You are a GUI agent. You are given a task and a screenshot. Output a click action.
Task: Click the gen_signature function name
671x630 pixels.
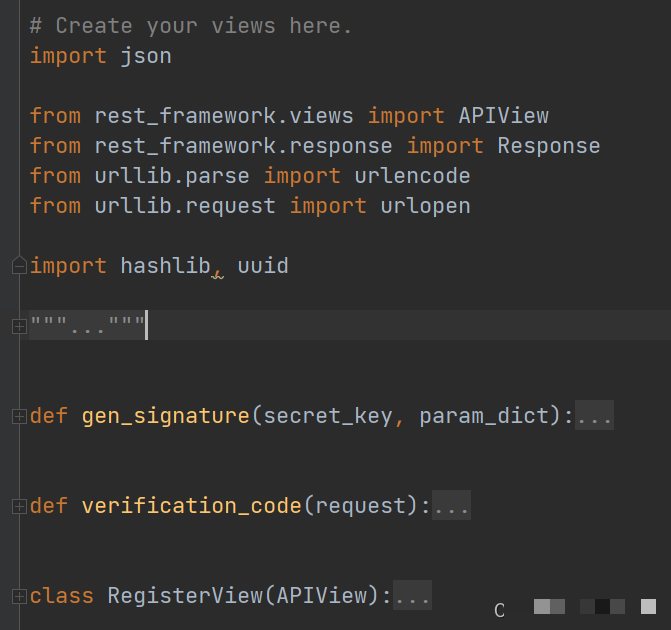[165, 416]
